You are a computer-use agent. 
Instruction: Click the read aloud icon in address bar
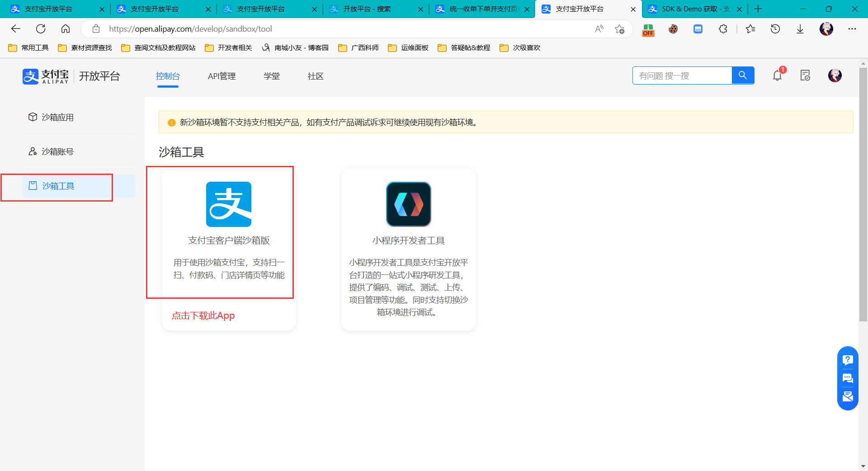(x=599, y=29)
